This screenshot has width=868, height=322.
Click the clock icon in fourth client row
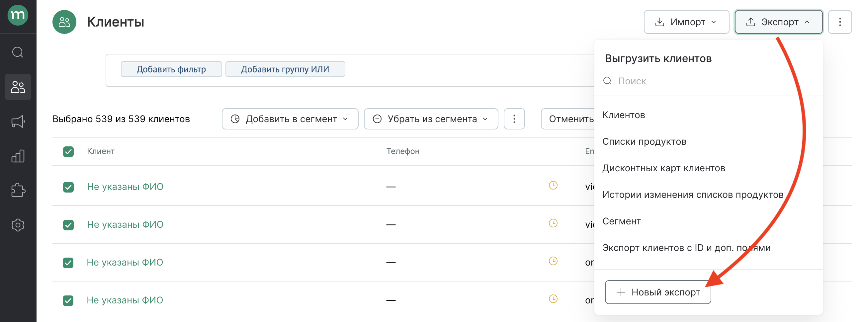pos(553,299)
